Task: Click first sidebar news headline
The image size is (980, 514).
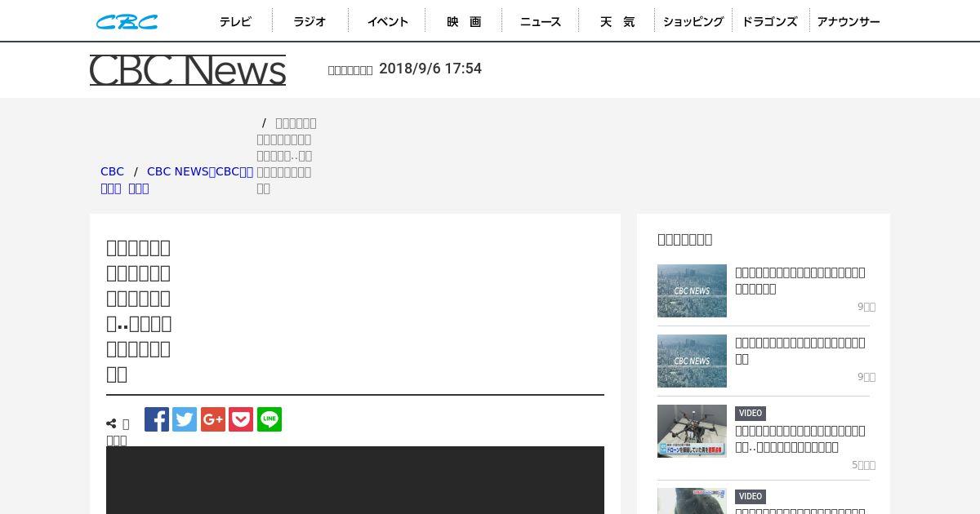Action: (800, 281)
